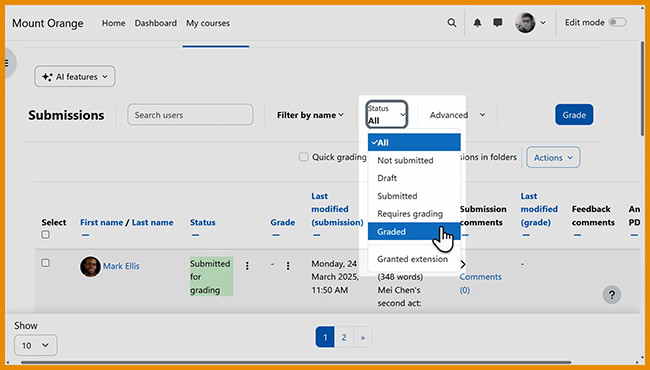Click the next page arrow
This screenshot has height=370, width=650.
pos(363,337)
